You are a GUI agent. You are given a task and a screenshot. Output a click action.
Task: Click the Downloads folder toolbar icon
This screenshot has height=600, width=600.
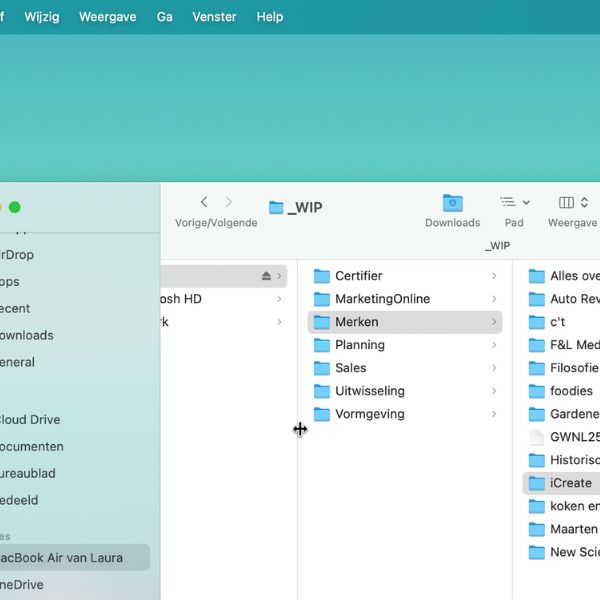pyautogui.click(x=452, y=203)
